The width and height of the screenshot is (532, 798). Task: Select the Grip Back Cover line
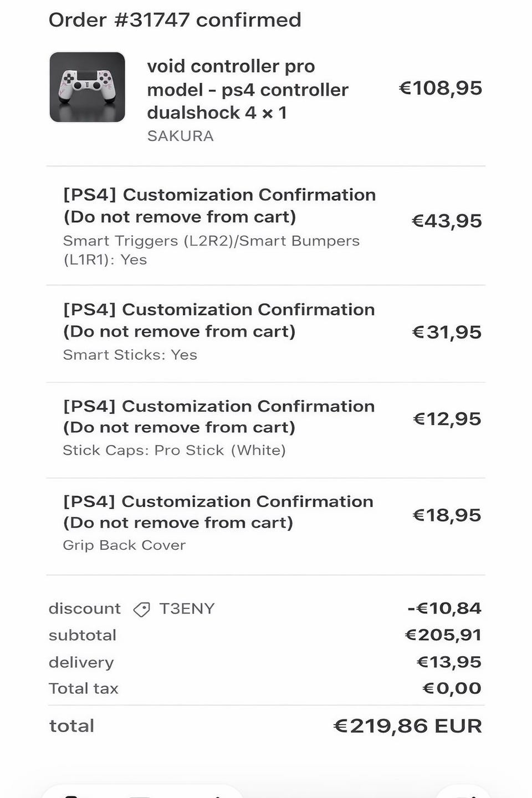pyautogui.click(x=124, y=545)
